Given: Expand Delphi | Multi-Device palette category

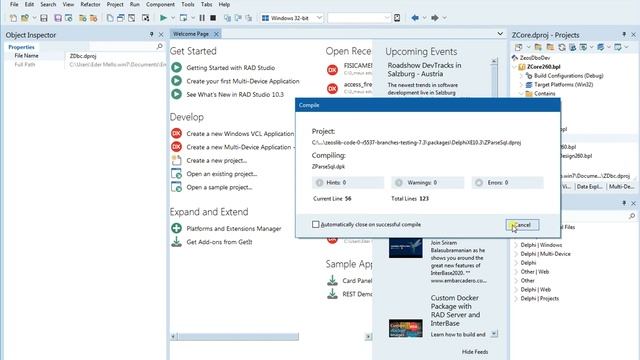Looking at the screenshot, I should 516,254.
